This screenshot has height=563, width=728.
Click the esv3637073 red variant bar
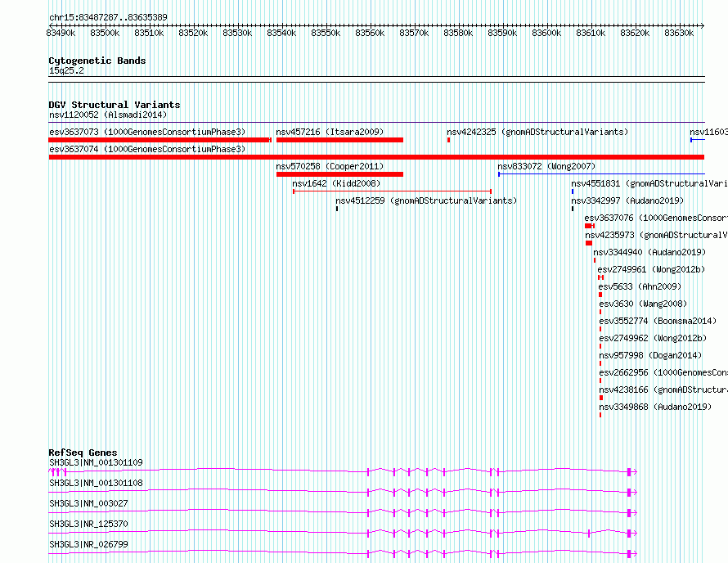coord(160,140)
